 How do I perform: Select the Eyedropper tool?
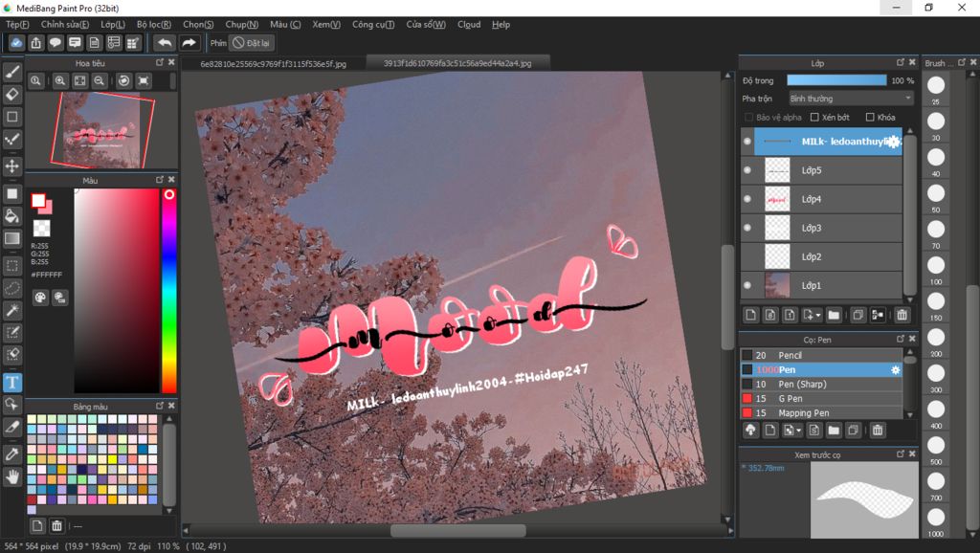11,454
